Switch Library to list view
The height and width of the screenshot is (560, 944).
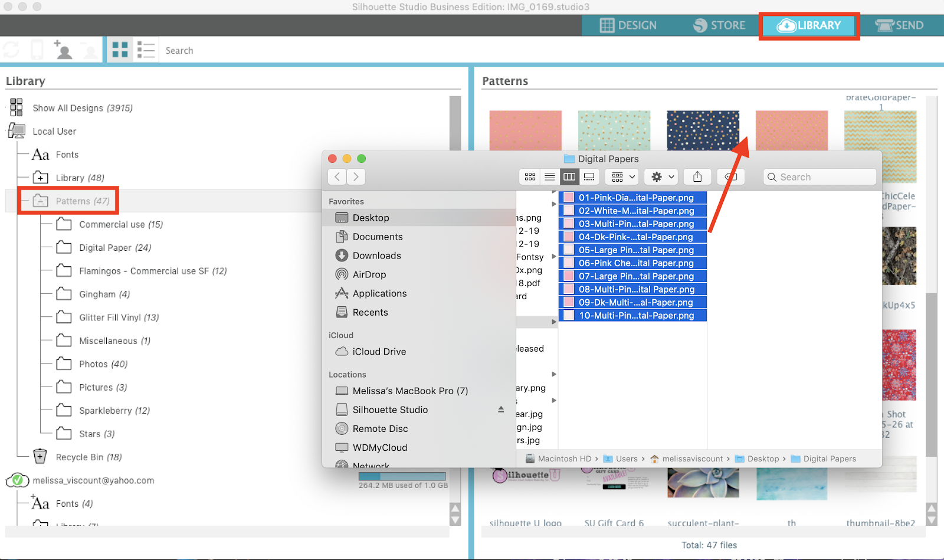(146, 50)
